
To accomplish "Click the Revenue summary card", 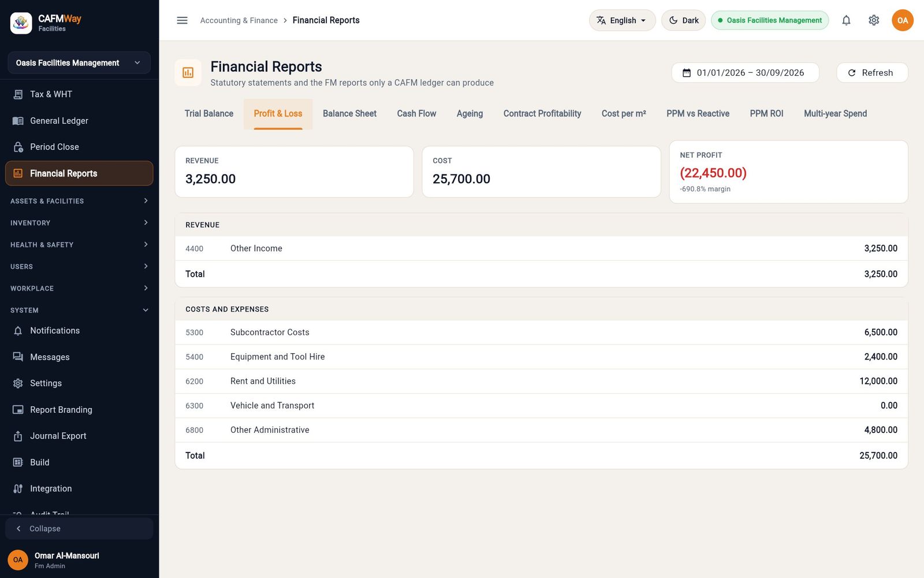I will click(294, 172).
